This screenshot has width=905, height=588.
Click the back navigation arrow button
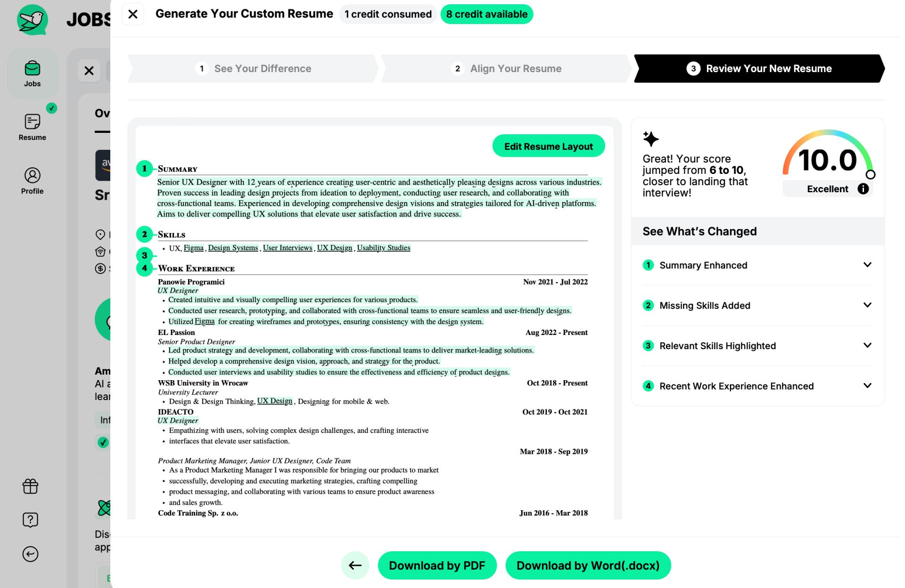click(355, 565)
